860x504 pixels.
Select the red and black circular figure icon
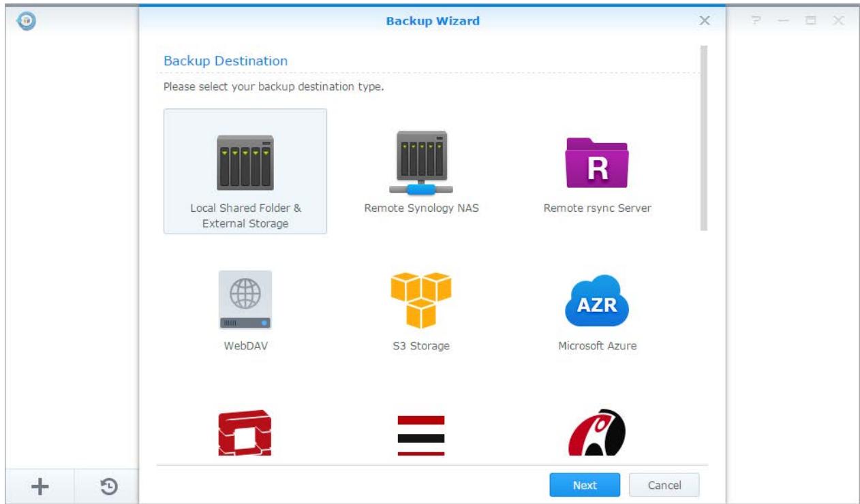coord(597,432)
